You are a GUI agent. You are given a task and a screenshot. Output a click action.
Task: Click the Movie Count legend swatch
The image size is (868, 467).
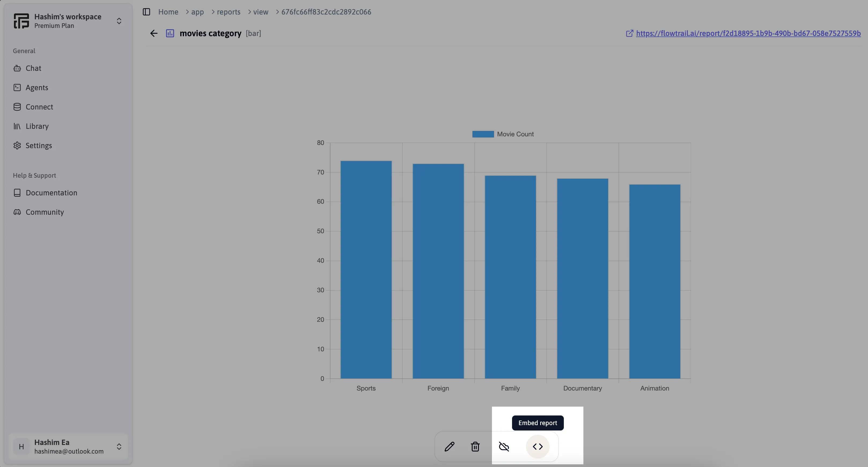483,134
